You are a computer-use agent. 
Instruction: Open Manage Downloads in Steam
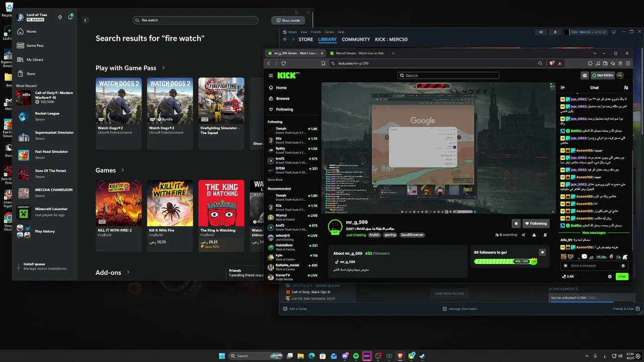pos(460,309)
